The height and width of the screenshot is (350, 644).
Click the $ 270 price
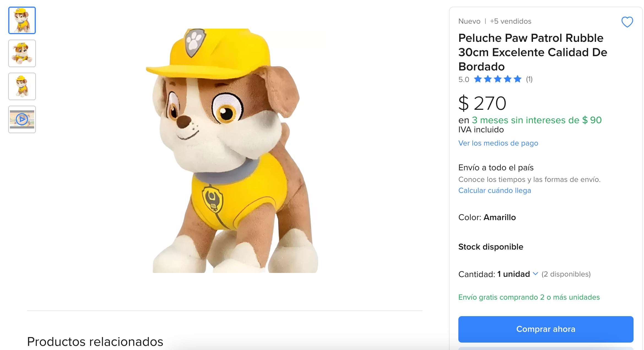pyautogui.click(x=482, y=103)
